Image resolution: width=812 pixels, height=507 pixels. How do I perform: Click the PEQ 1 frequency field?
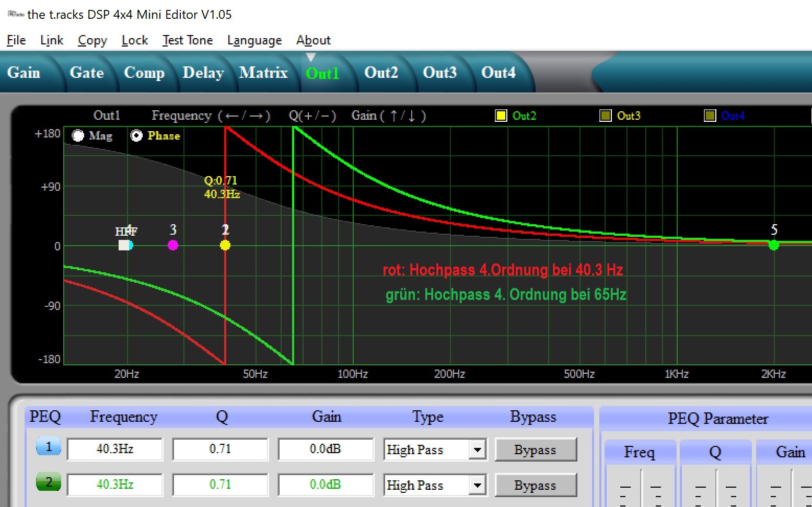tap(115, 449)
